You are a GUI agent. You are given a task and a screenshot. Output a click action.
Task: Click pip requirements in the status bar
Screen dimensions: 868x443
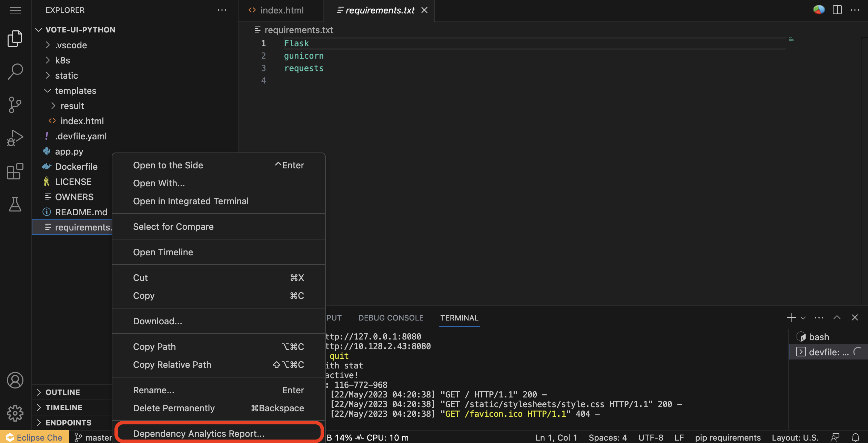coord(728,437)
